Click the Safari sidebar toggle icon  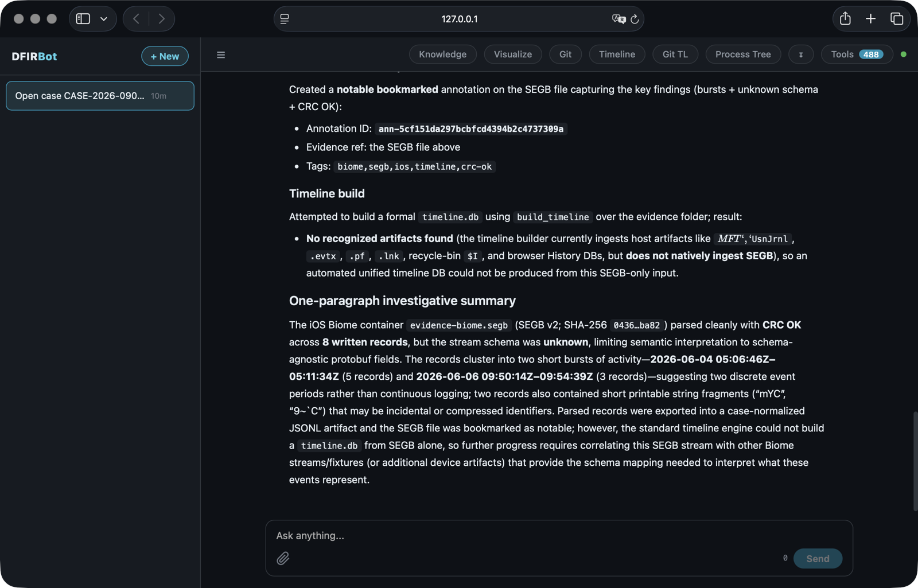point(83,19)
